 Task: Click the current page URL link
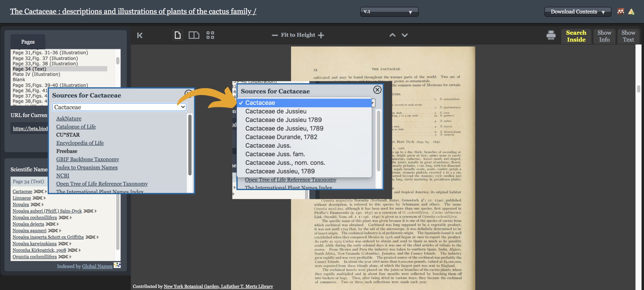[x=30, y=129]
